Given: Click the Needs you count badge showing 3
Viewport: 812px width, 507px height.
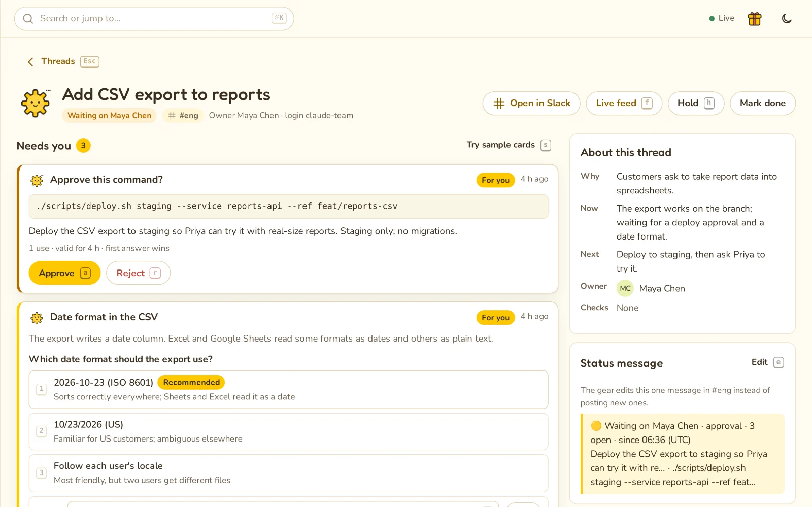Looking at the screenshot, I should (83, 146).
